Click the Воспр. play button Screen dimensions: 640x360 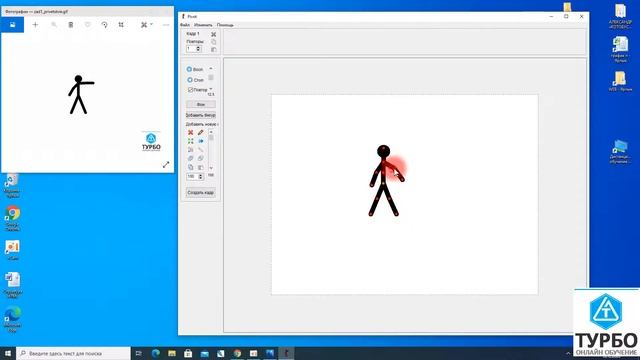196,69
